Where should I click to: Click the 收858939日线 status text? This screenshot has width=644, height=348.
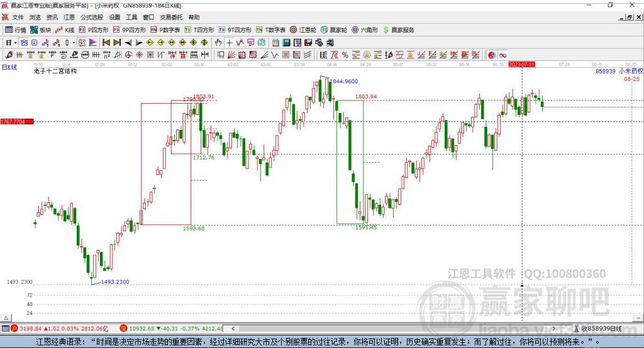pyautogui.click(x=601, y=329)
